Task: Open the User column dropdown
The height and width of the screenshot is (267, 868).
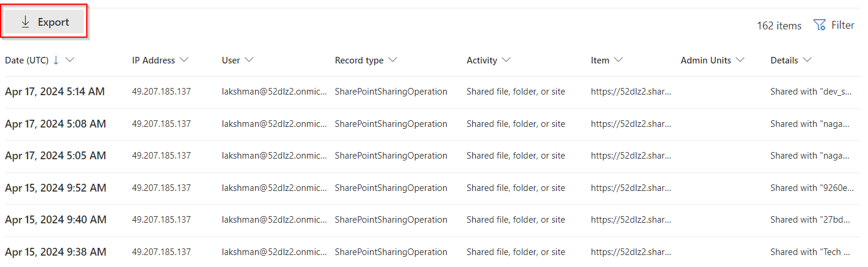Action: pyautogui.click(x=249, y=60)
